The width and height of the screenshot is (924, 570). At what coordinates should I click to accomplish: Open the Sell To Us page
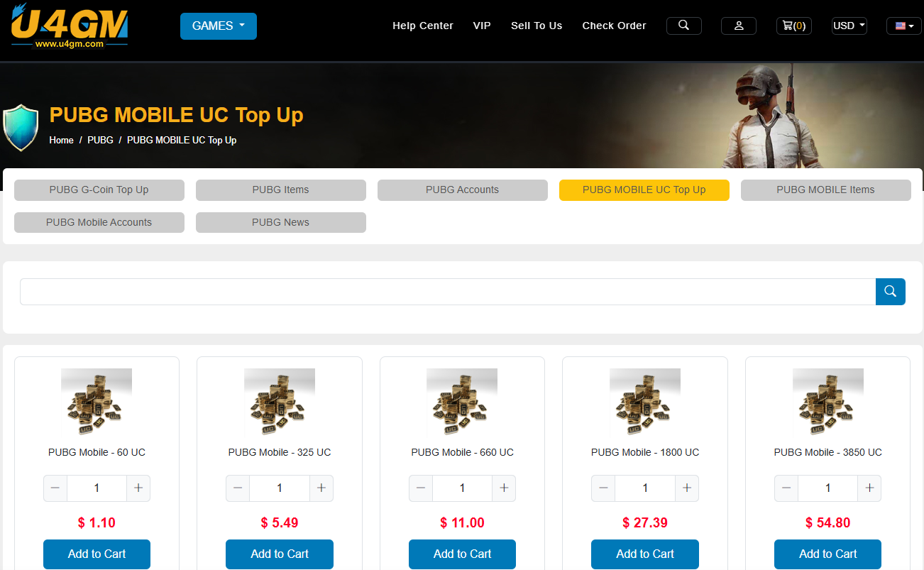(x=537, y=26)
